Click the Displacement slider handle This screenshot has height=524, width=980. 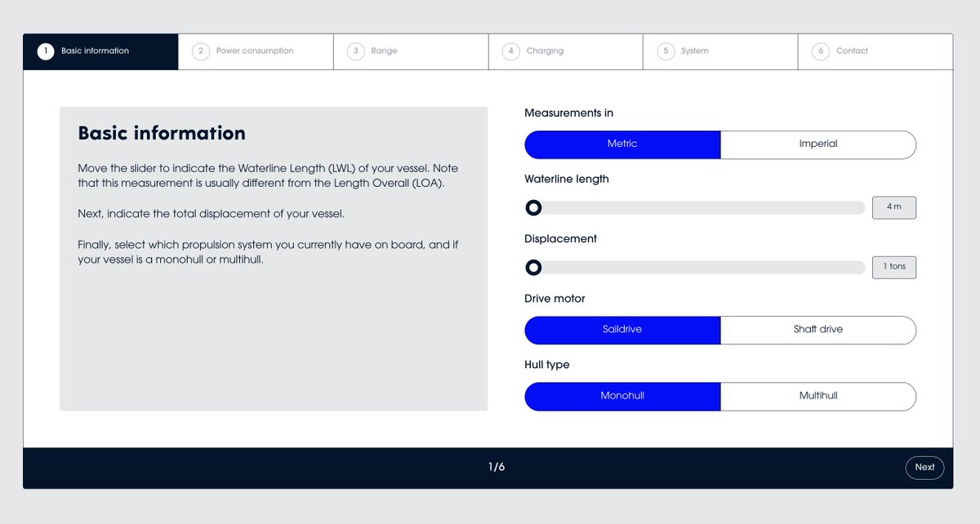[533, 268]
